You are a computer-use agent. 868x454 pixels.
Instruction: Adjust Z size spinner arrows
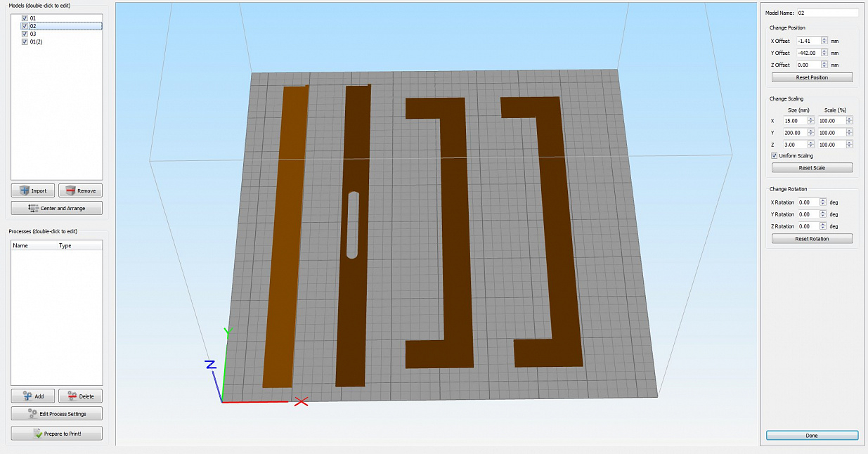(811, 145)
